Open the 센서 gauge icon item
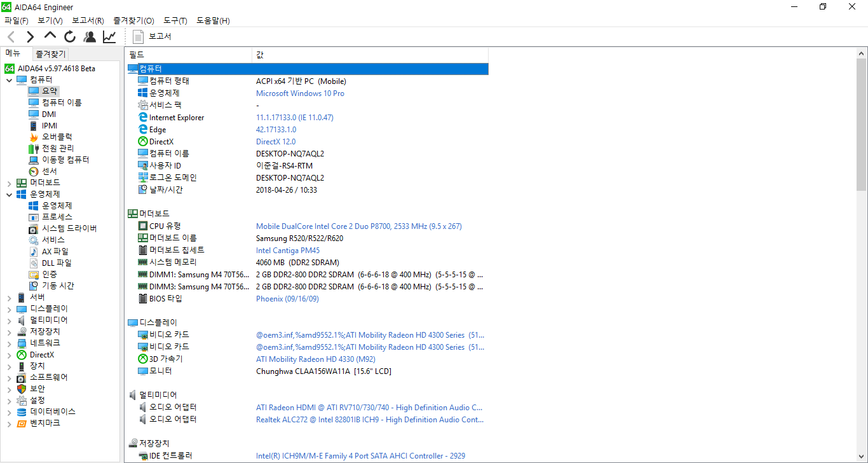Image resolution: width=868 pixels, height=463 pixels. [43, 171]
